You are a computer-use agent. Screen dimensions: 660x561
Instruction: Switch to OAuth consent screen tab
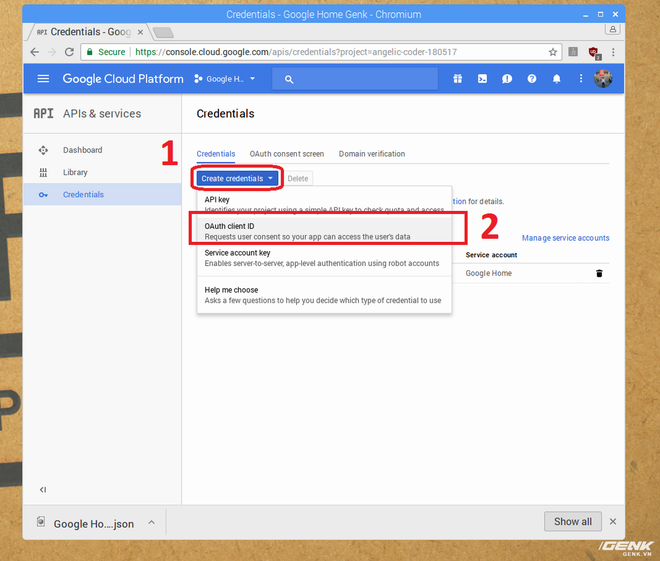click(287, 154)
